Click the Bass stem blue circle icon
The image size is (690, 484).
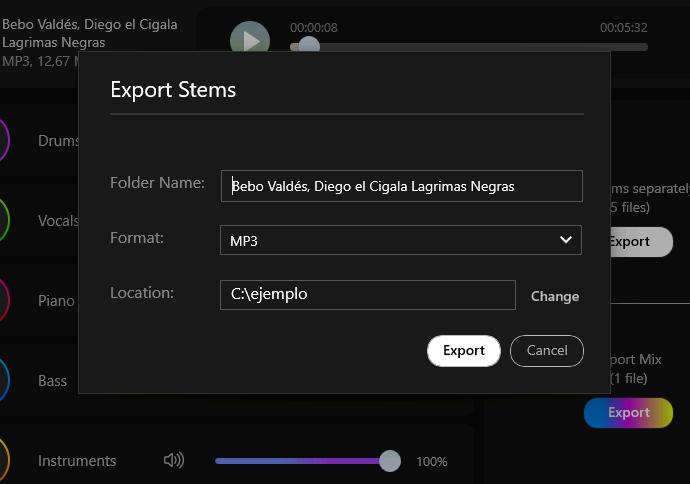4,380
